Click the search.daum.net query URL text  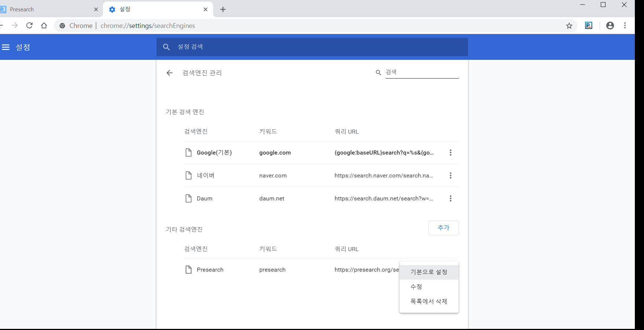pyautogui.click(x=384, y=199)
